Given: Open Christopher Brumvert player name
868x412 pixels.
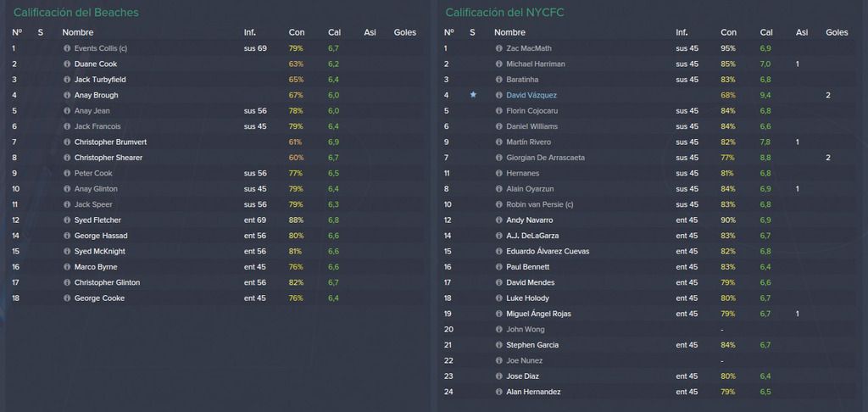Looking at the screenshot, I should (x=110, y=142).
